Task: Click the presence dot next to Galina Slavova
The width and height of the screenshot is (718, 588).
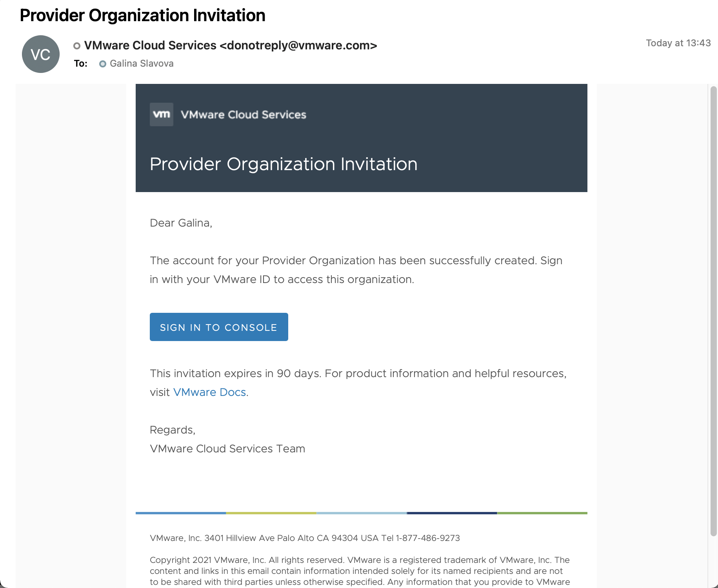Action: tap(103, 64)
